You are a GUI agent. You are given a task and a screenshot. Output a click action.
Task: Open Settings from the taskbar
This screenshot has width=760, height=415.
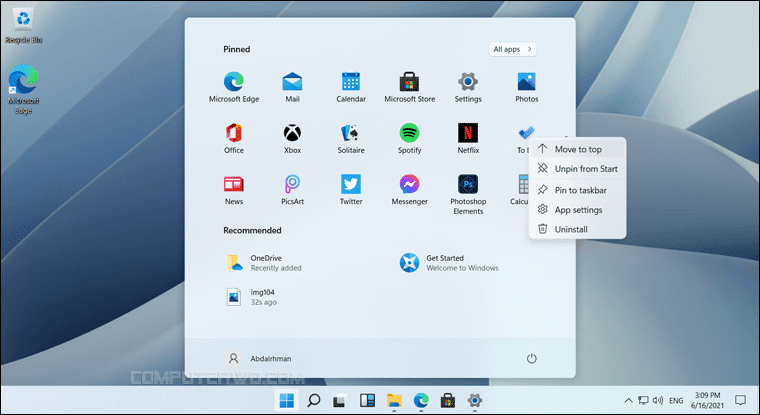point(475,400)
